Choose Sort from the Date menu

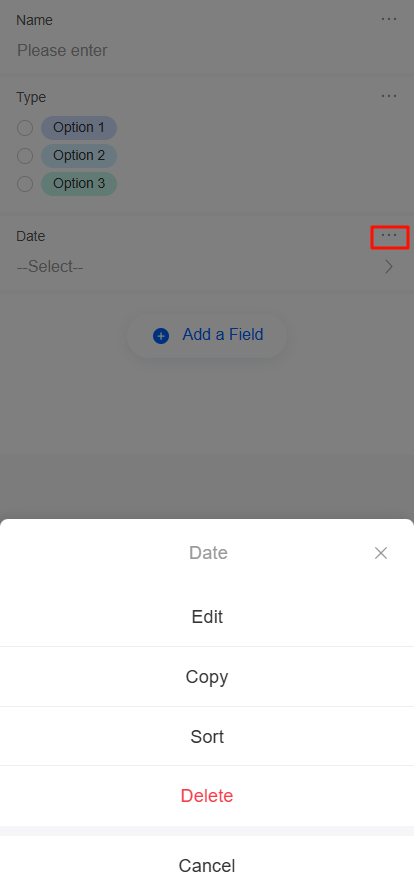[207, 737]
